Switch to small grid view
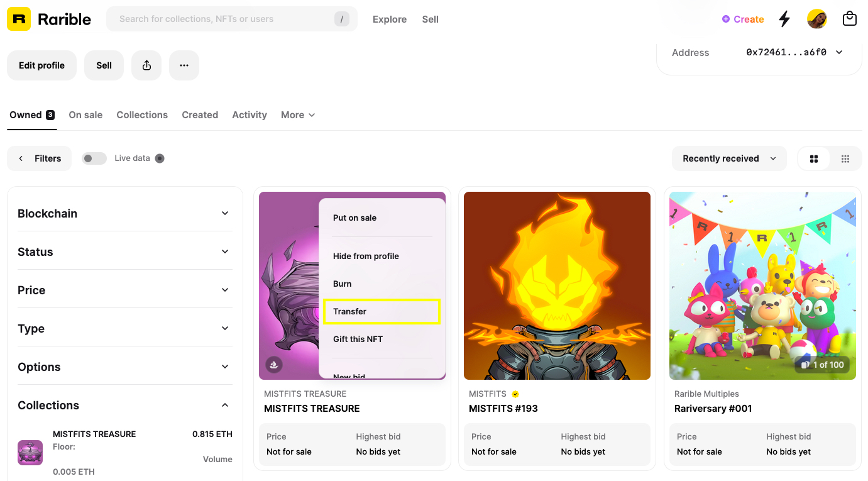This screenshot has height=481, width=868. click(845, 158)
